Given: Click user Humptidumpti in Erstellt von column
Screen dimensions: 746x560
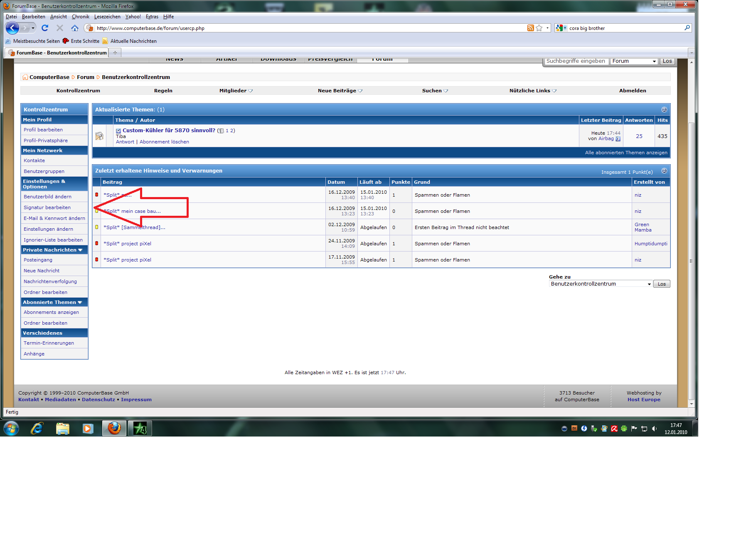Looking at the screenshot, I should coord(651,244).
